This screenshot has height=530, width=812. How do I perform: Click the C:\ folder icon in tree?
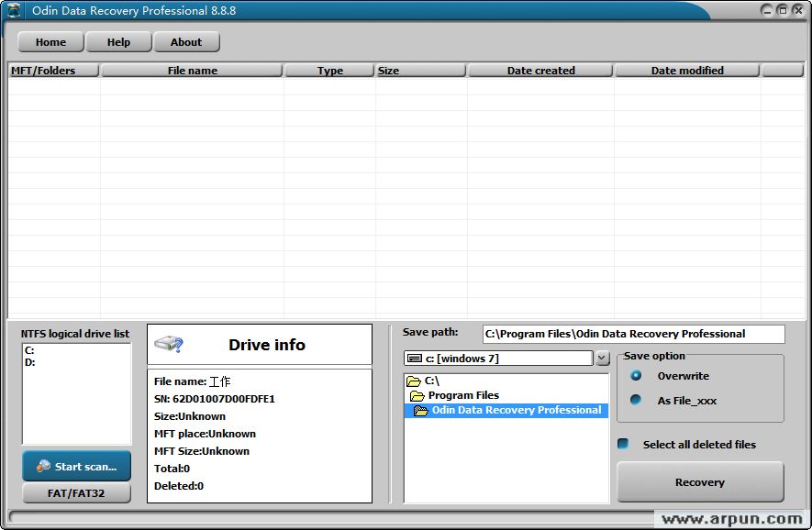pos(414,381)
